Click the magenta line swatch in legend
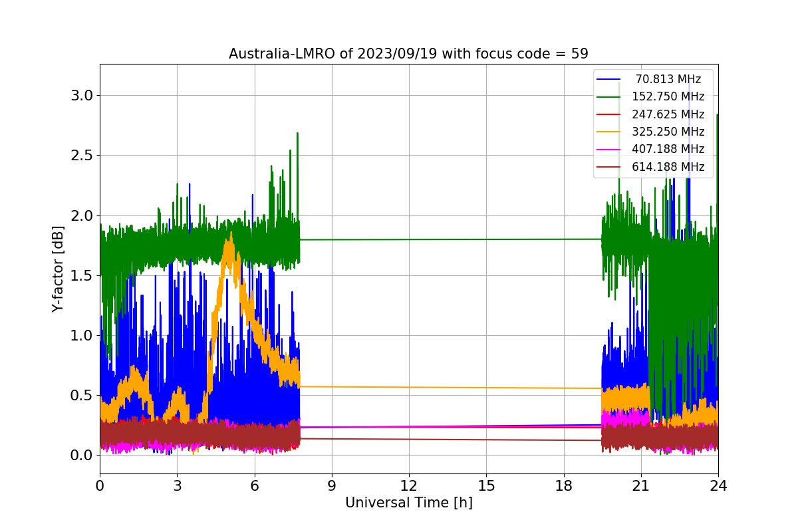 tap(609, 150)
